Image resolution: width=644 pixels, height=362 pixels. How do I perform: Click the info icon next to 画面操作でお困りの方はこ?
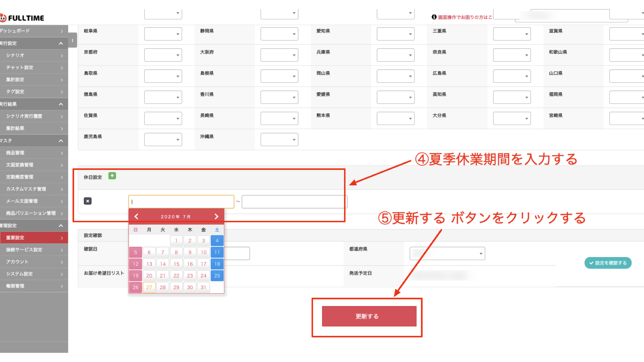tap(434, 17)
